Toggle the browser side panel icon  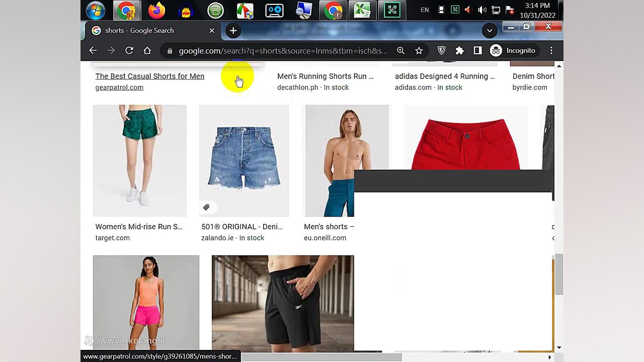(x=477, y=50)
